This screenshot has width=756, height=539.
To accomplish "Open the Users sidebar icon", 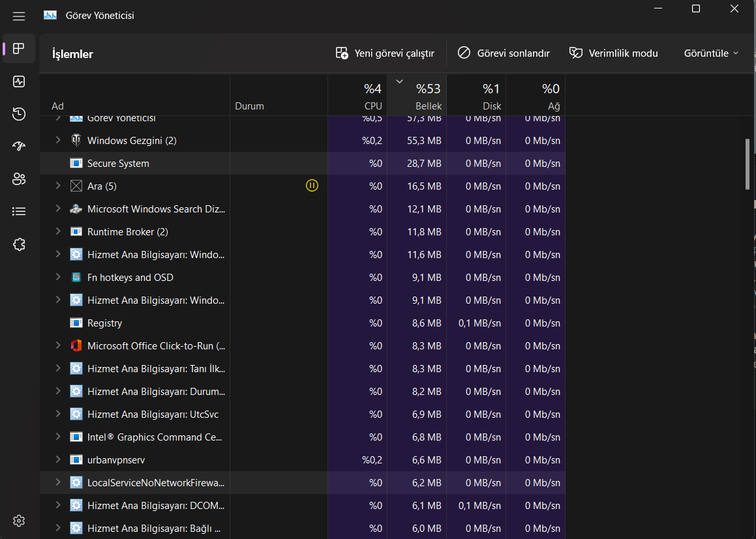I will (19, 179).
